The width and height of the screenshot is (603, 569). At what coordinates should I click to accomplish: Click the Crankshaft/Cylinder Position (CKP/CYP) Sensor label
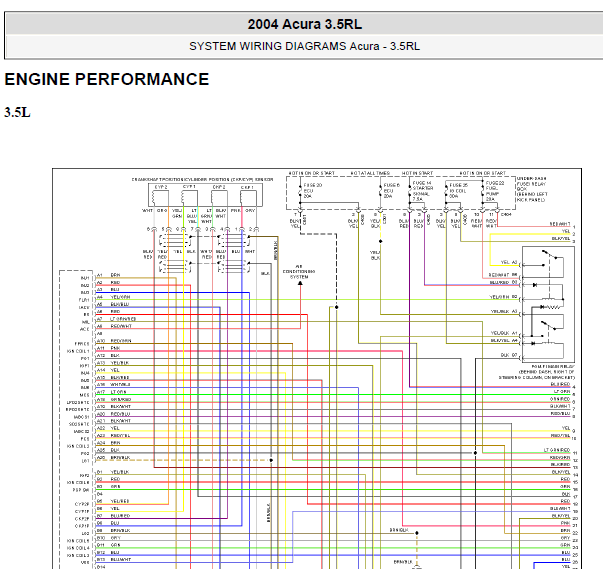(203, 180)
